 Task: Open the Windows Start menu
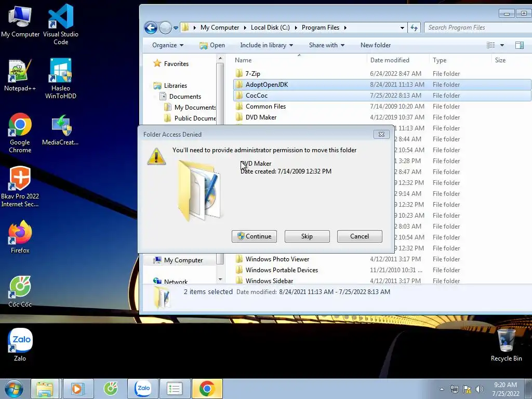(14, 389)
